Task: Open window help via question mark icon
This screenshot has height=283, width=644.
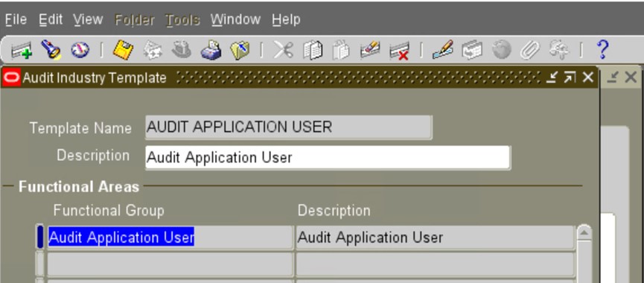Action: click(x=602, y=50)
